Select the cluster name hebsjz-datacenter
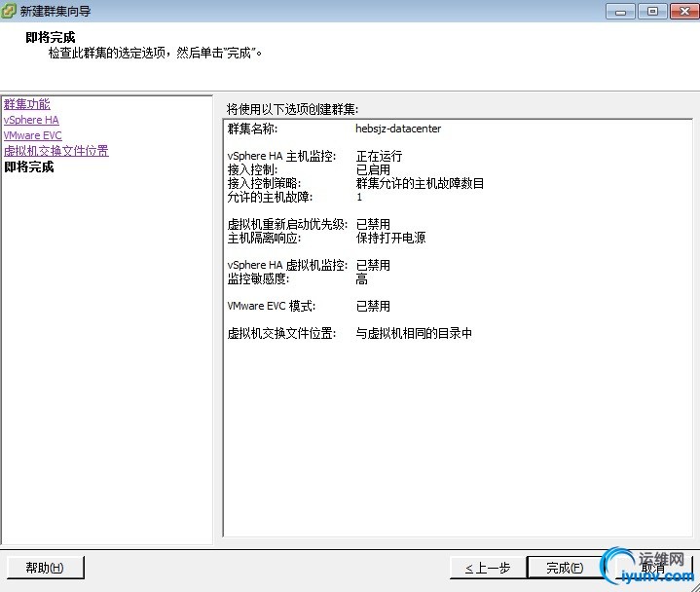Image resolution: width=700 pixels, height=592 pixels. pyautogui.click(x=398, y=129)
